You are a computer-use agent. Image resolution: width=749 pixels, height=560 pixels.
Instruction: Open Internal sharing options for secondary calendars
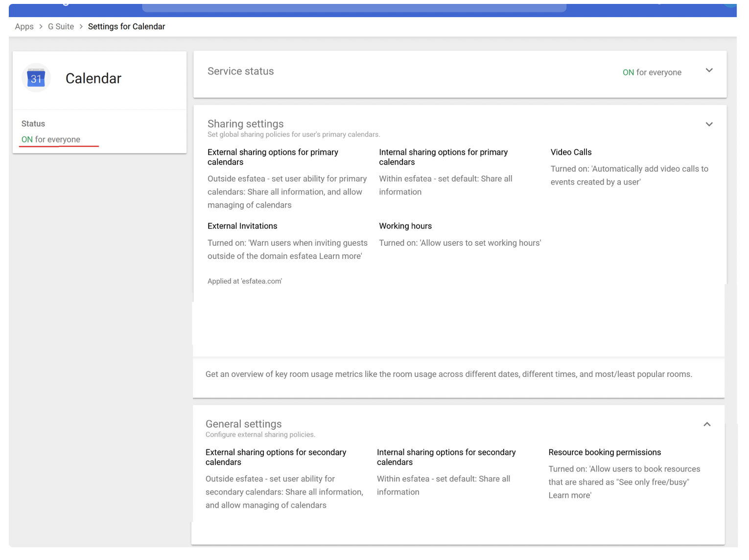pos(446,457)
